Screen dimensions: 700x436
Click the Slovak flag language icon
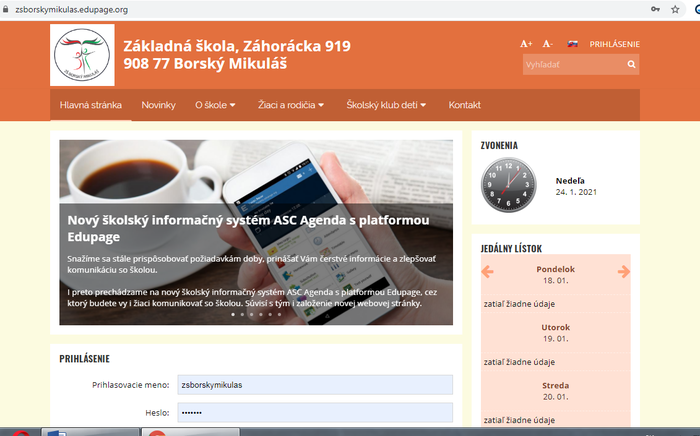(573, 44)
